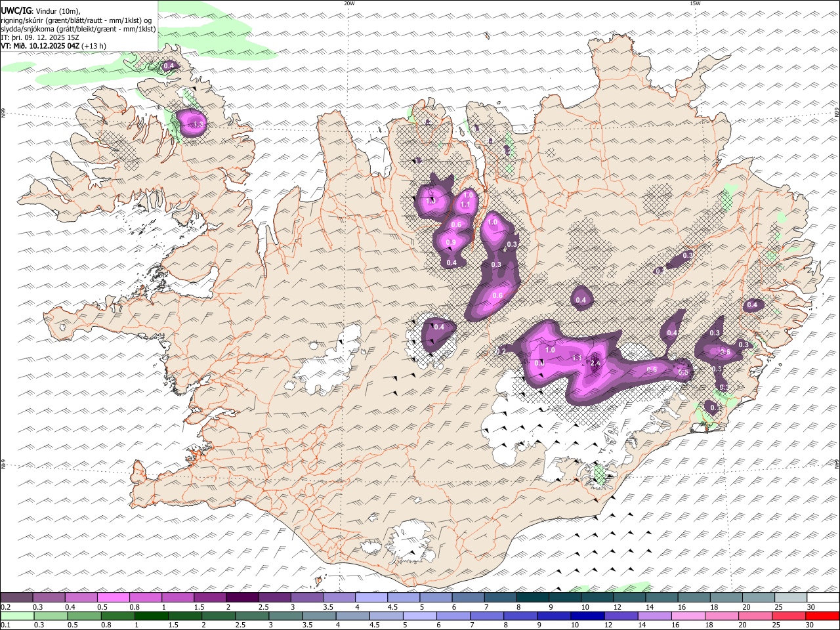Select the light green 0.3 swatch in lower legend
840x630 pixels.
point(51,616)
